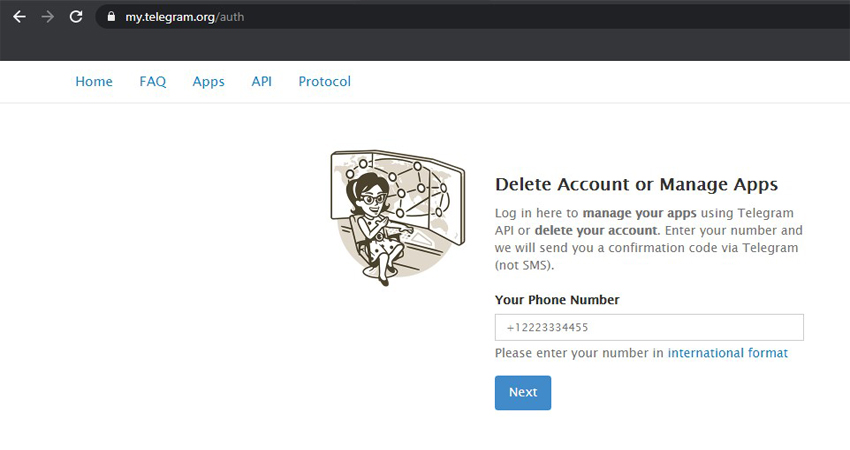Click the 'Delete Account or Manage Apps' heading
850x450 pixels.
point(636,185)
